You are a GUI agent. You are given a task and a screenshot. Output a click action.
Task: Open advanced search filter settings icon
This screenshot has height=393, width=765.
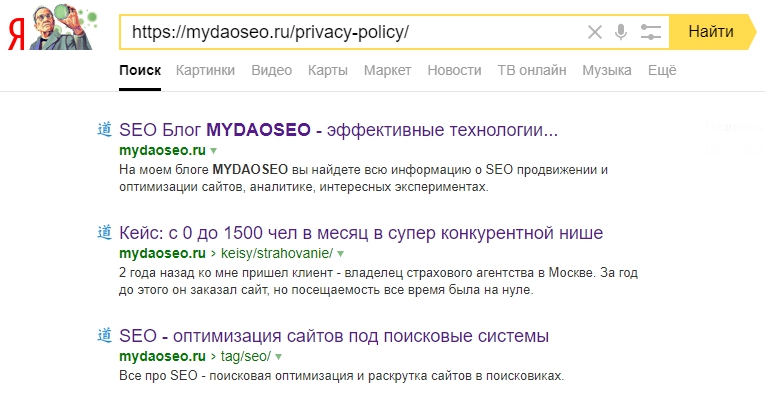(650, 32)
